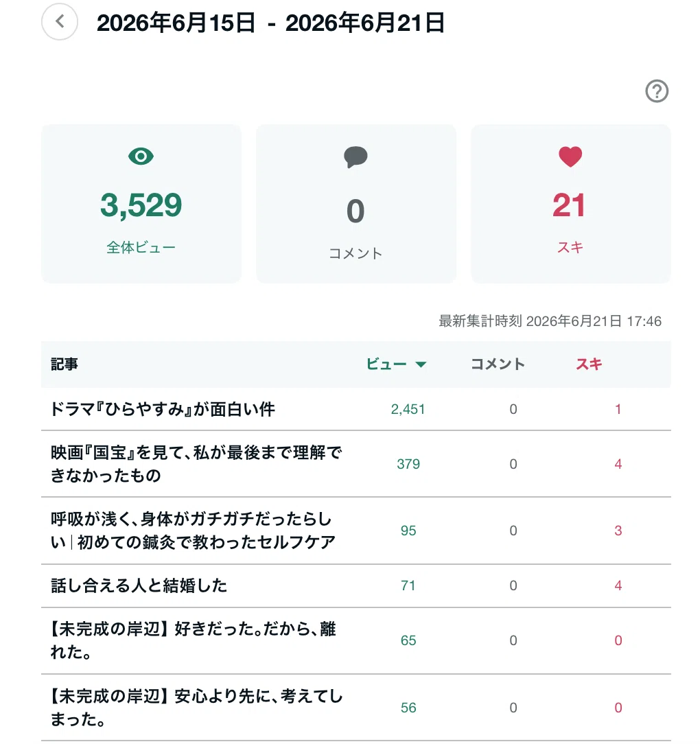The image size is (700, 744).
Task: Click the date range heading 2026年6月15日
Action: tap(176, 23)
